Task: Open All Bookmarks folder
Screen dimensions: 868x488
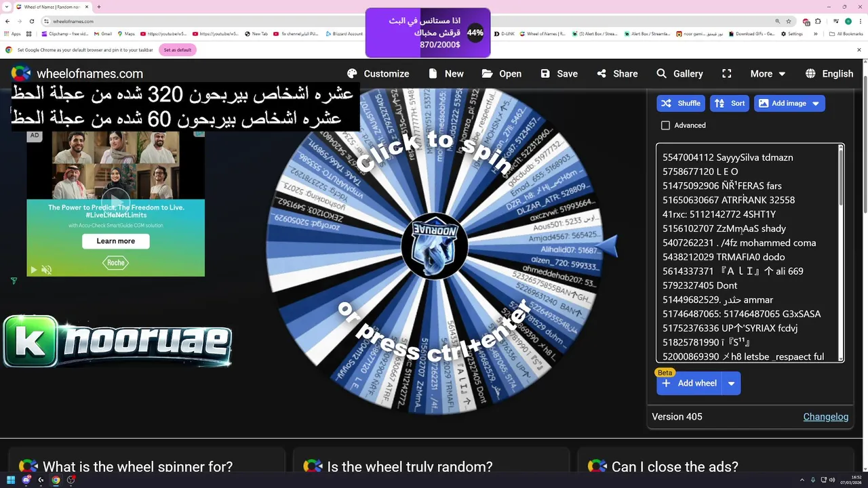Action: [846, 34]
